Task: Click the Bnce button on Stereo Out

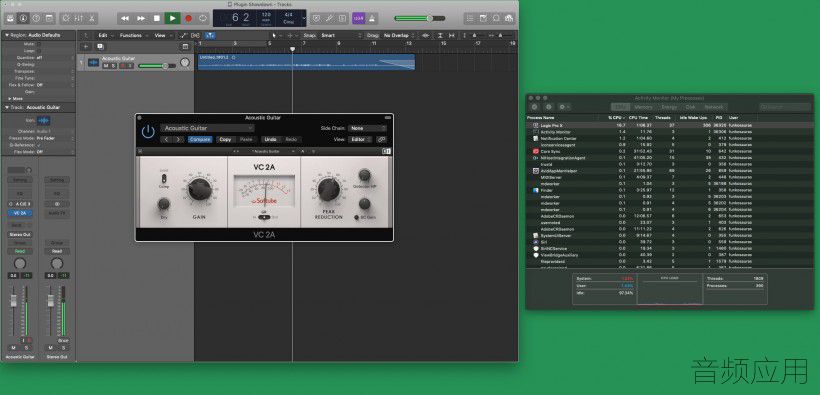Action: [63, 341]
